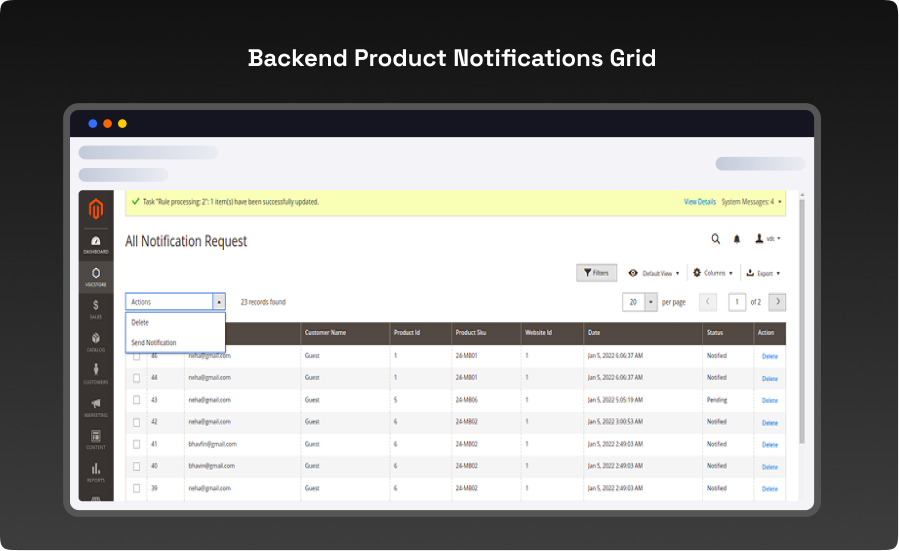Click the Filters button
The height and width of the screenshot is (551, 899).
[596, 273]
